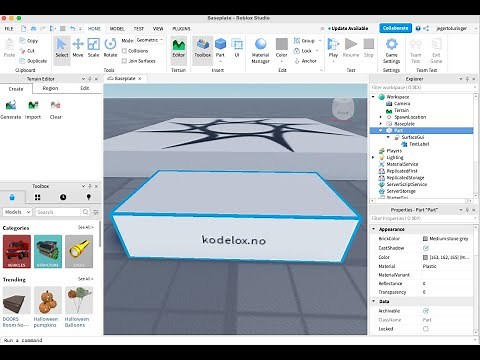Toggle the Locked property checkbox
The width and height of the screenshot is (480, 360).
[x=426, y=329]
